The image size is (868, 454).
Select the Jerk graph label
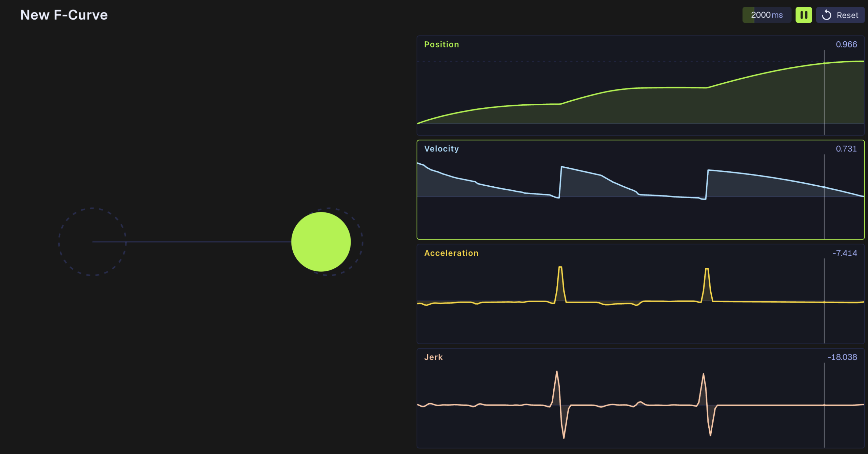pos(433,357)
